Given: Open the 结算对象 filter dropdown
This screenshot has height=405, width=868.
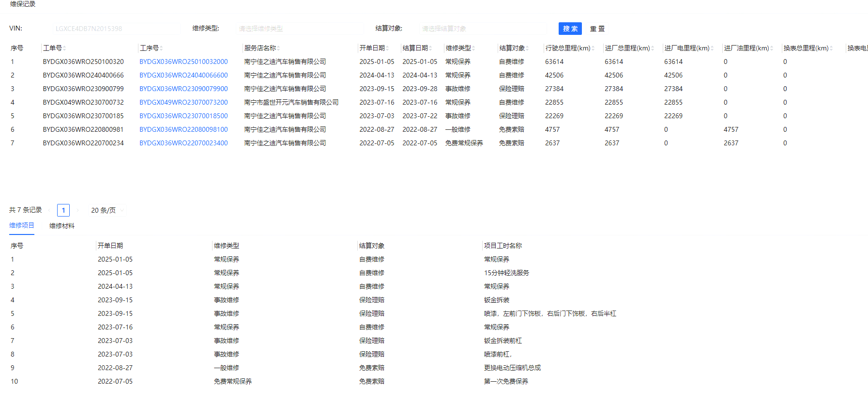Looking at the screenshot, I should click(482, 29).
